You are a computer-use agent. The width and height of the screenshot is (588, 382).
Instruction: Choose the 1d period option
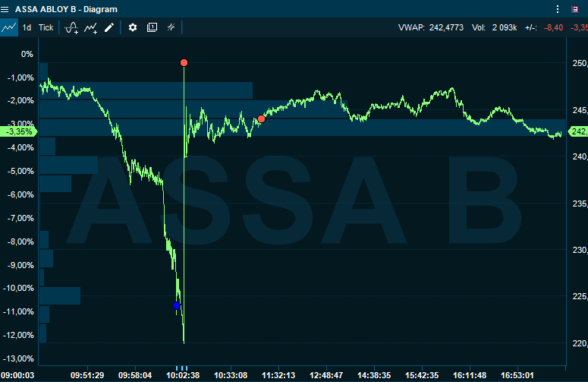27,27
